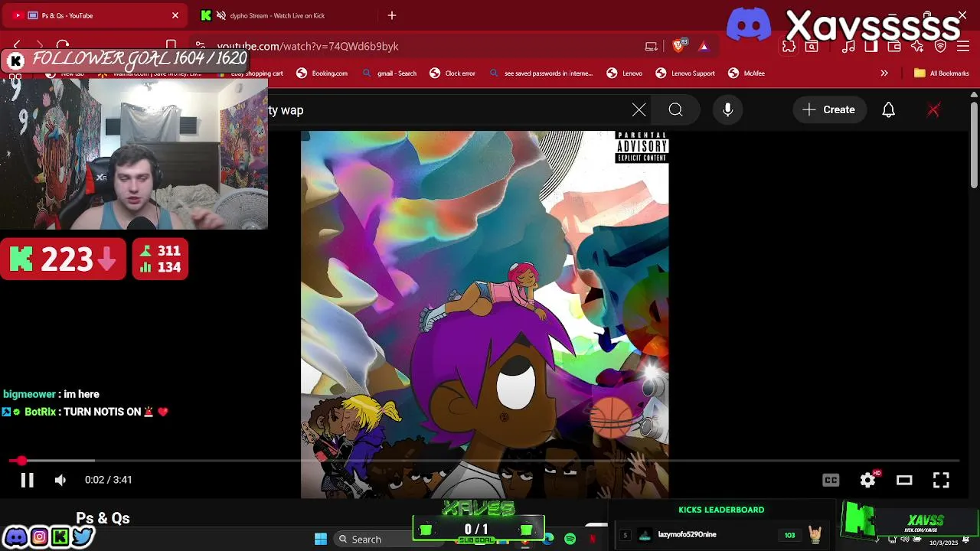Click the address bar URL

click(308, 46)
